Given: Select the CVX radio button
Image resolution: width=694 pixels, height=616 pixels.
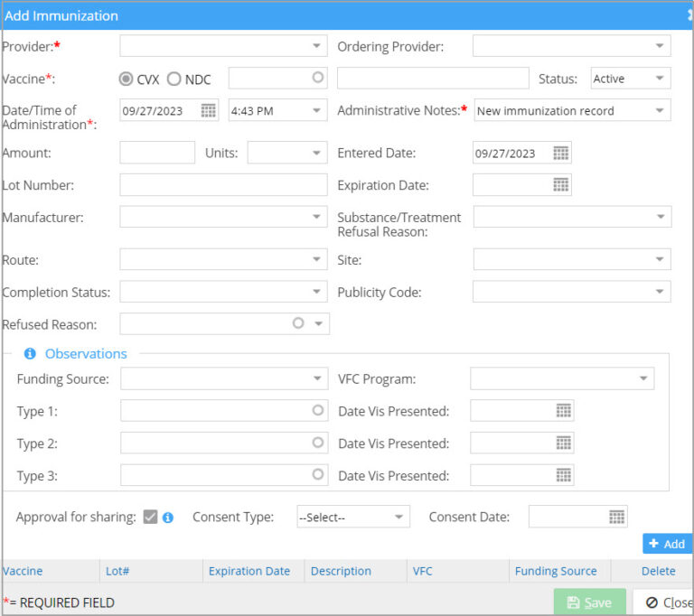Looking at the screenshot, I should (127, 79).
